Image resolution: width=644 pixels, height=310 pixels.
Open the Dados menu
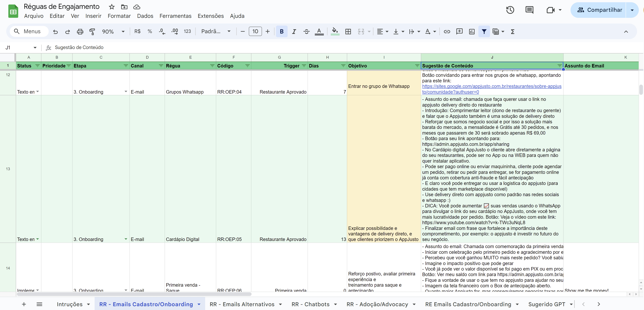[145, 16]
